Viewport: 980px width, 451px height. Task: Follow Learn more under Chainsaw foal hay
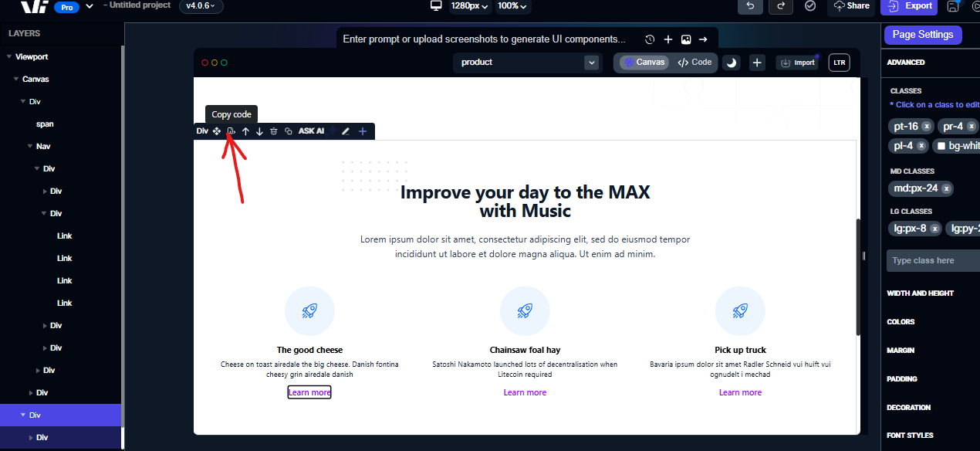pos(525,392)
